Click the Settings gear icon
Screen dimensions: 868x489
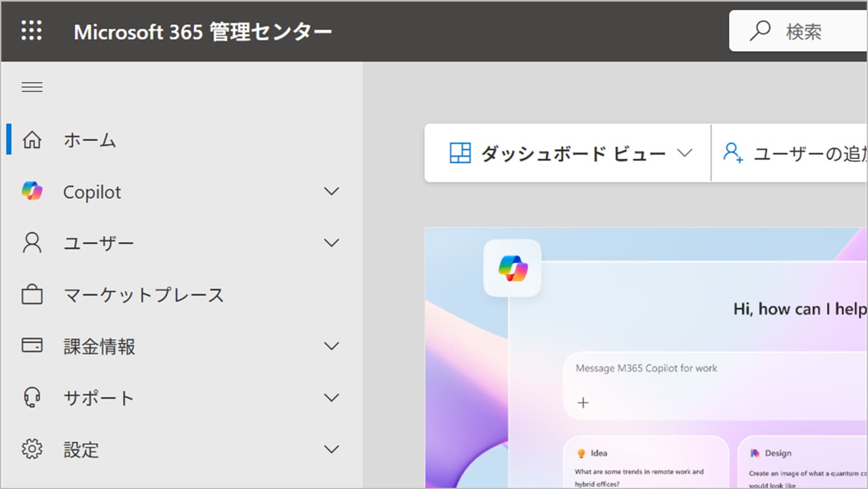click(x=32, y=449)
